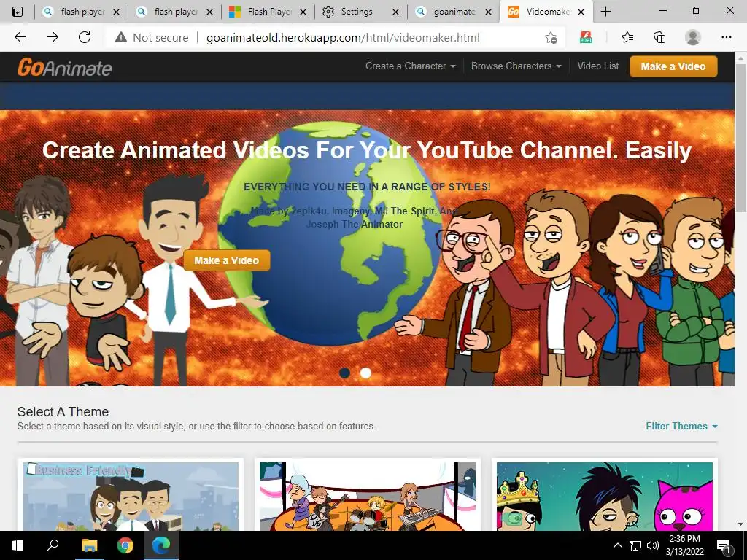The width and height of the screenshot is (747, 560).
Task: Click the address bar URL
Action: coord(343,38)
